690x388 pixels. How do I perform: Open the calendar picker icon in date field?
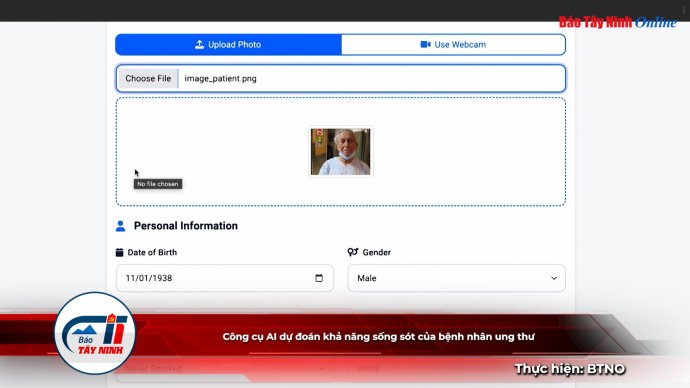tap(319, 278)
